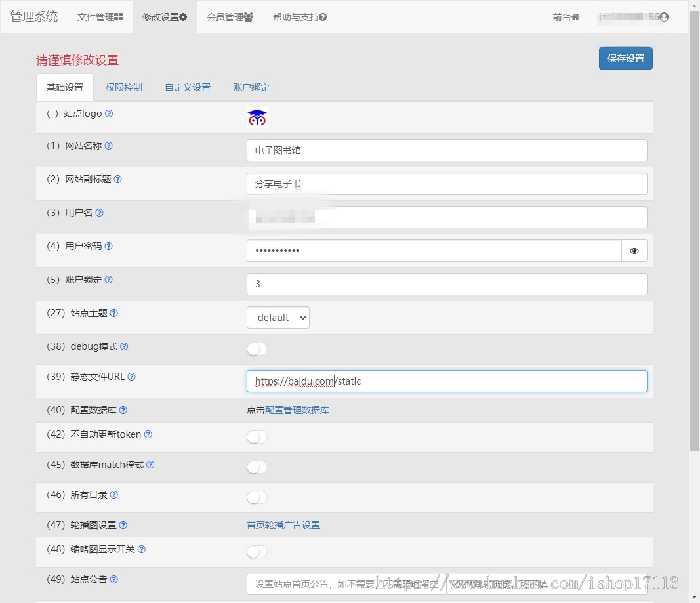Screen dimensions: 700x603
Task: Click help icon next to 用户名
Action: pyautogui.click(x=100, y=213)
